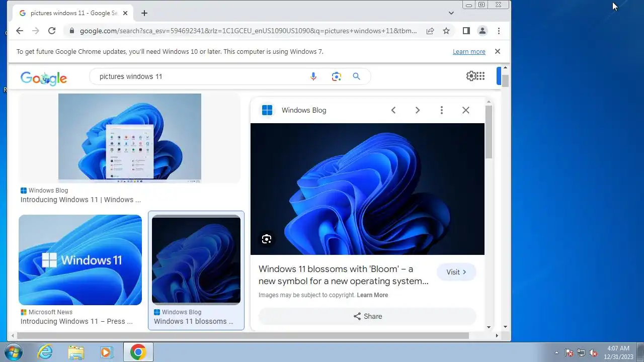644x362 pixels.
Task: Click the forward navigation arrow
Action: [36, 31]
